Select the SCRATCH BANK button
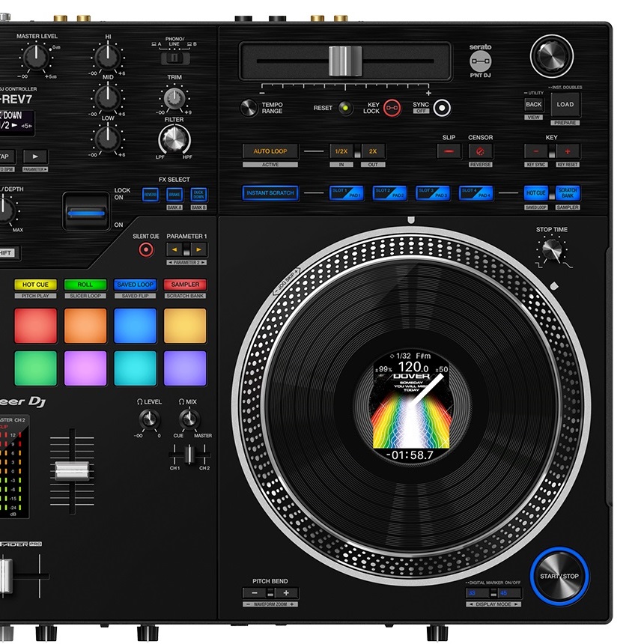 coord(568,193)
